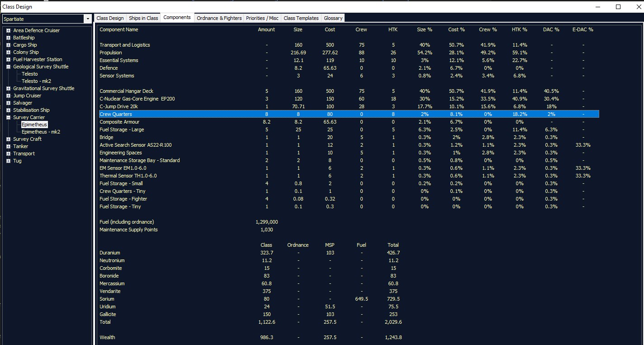Select the Components tab
The height and width of the screenshot is (345, 644).
point(177,18)
